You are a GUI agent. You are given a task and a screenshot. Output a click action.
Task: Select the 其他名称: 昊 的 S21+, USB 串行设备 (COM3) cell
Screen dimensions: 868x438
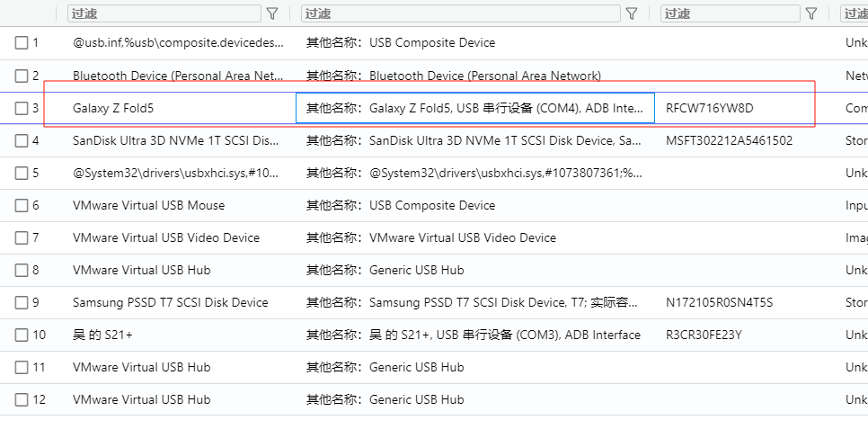click(x=474, y=335)
